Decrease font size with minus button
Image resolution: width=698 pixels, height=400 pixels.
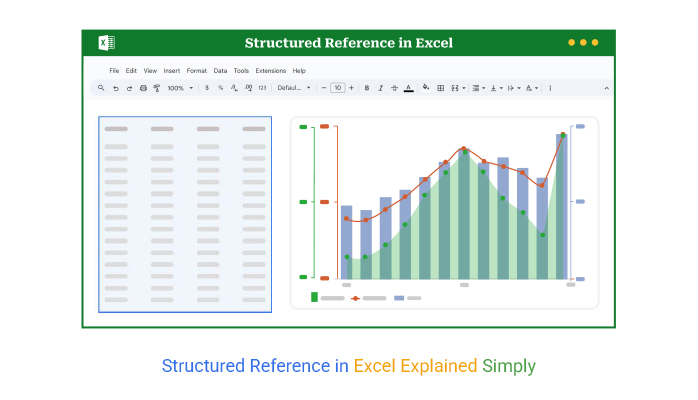coord(326,88)
